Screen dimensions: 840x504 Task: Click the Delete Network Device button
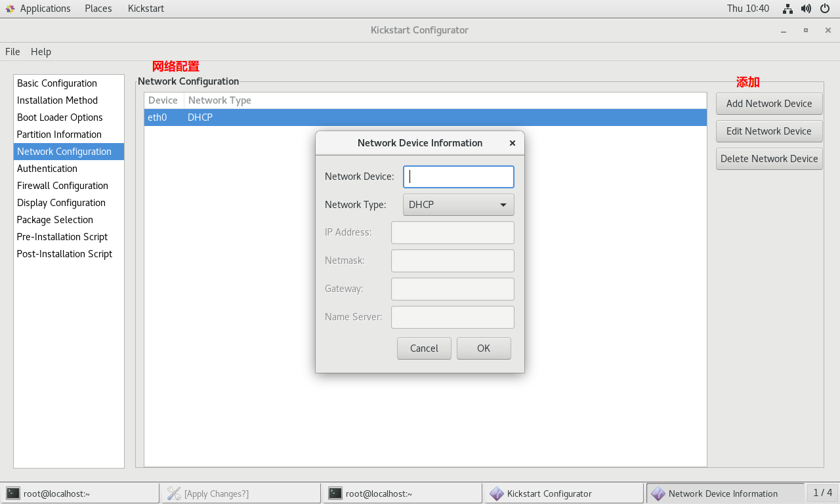(769, 159)
